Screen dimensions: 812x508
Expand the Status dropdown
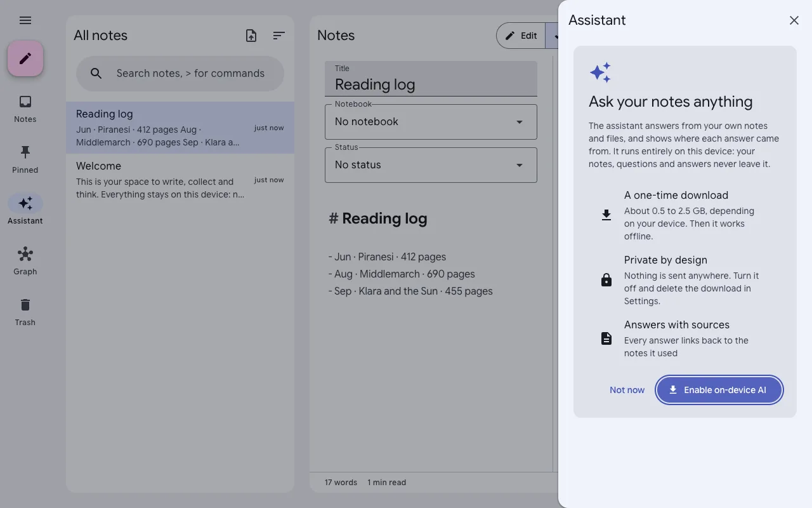[x=431, y=165]
